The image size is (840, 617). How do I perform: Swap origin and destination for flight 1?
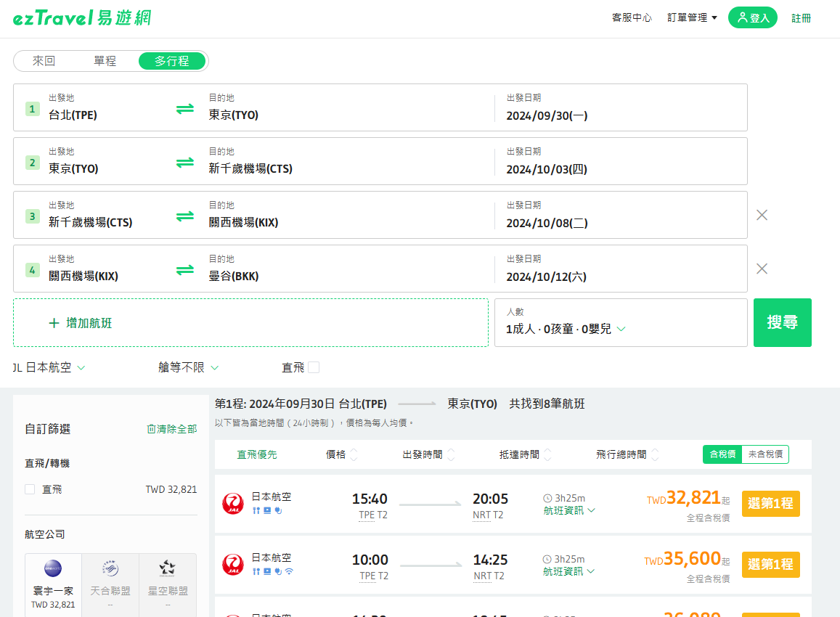(x=185, y=109)
